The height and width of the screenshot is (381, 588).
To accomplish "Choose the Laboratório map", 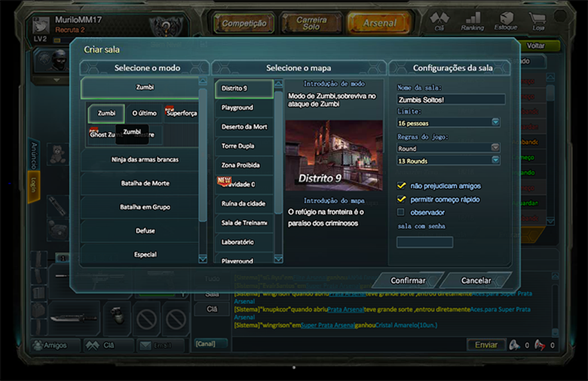I will tap(244, 242).
